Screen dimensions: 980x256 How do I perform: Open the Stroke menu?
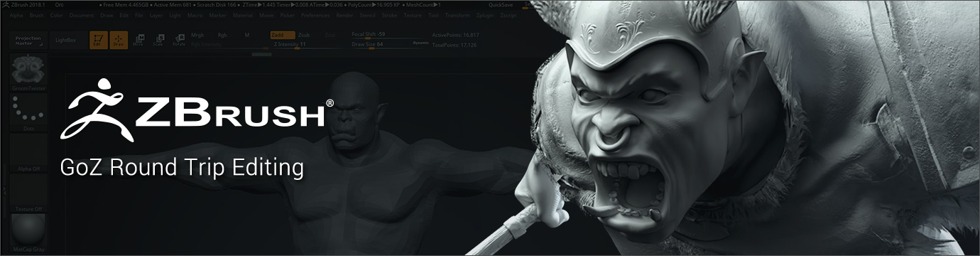pos(389,16)
